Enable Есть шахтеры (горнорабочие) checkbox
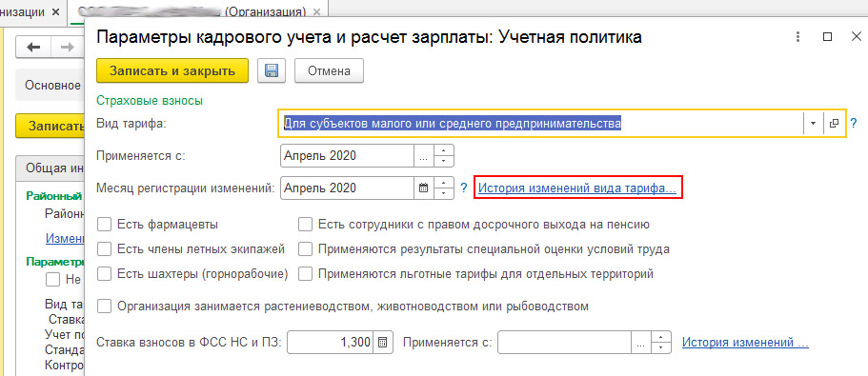 point(105,274)
